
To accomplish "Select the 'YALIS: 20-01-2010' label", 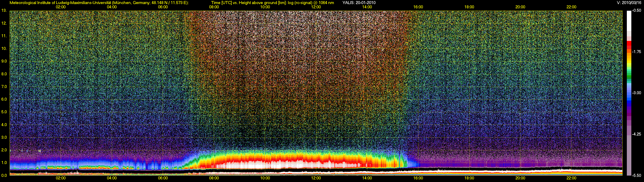I will tap(359, 3).
